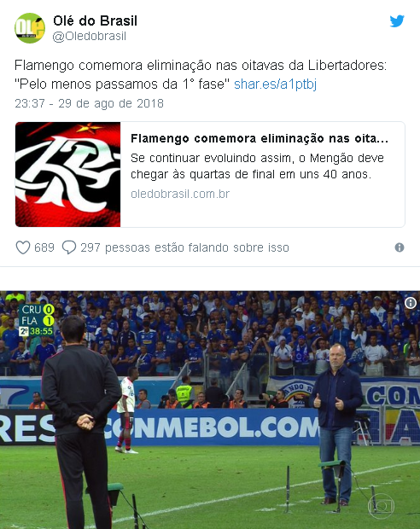
Task: Click the Twitter bird logo icon
Action: pyautogui.click(x=397, y=21)
